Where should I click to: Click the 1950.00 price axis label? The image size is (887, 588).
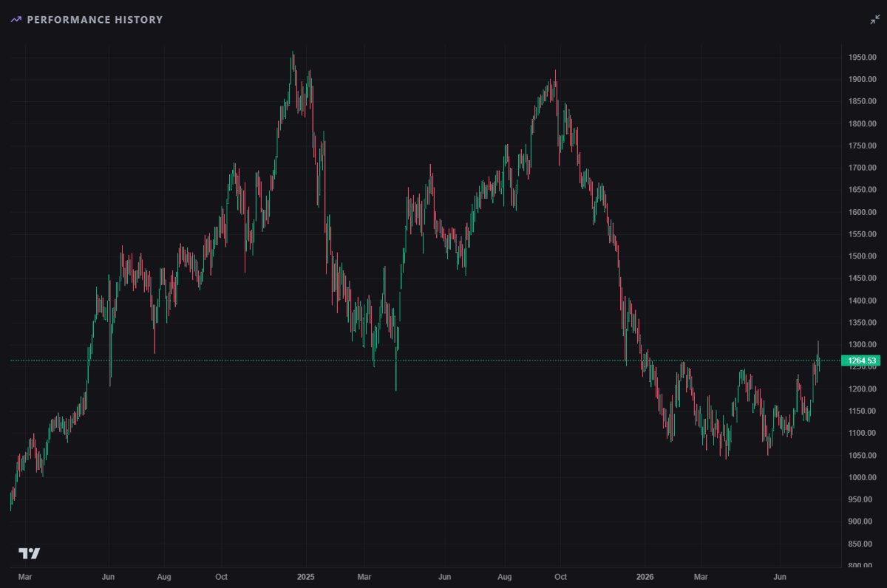[863, 58]
